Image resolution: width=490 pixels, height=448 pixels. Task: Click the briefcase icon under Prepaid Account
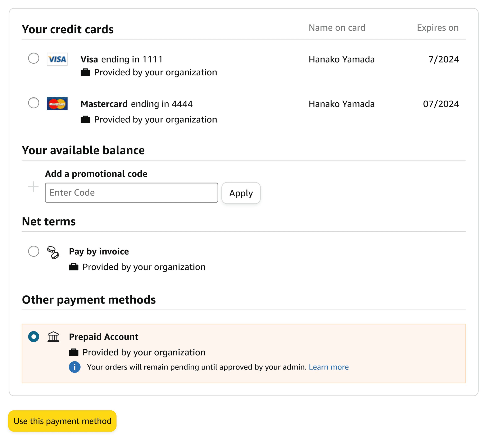74,352
